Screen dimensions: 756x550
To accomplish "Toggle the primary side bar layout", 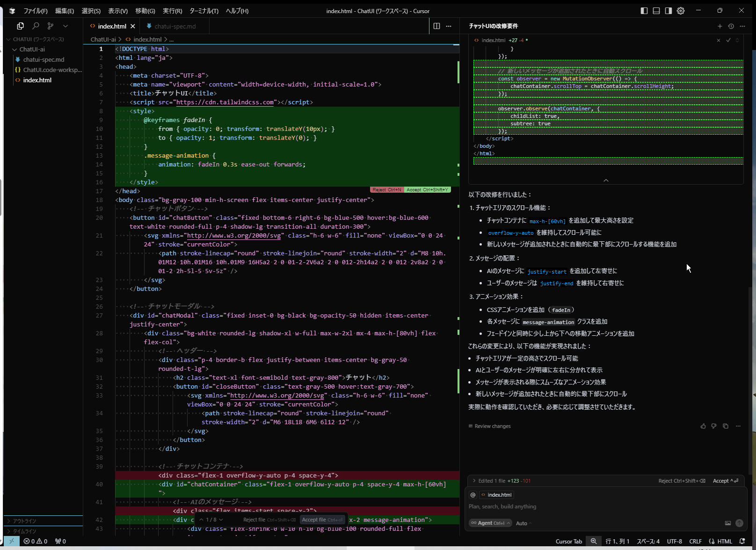I will point(644,11).
